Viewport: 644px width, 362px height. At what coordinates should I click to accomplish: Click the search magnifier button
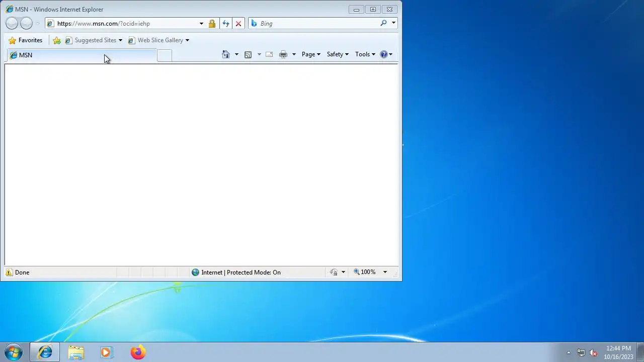pyautogui.click(x=383, y=23)
